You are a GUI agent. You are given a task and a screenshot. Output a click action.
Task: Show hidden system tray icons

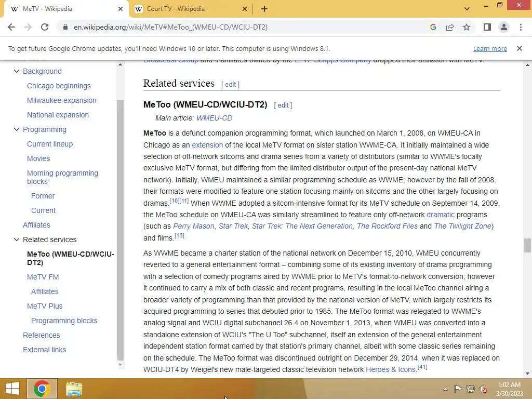tap(445, 389)
